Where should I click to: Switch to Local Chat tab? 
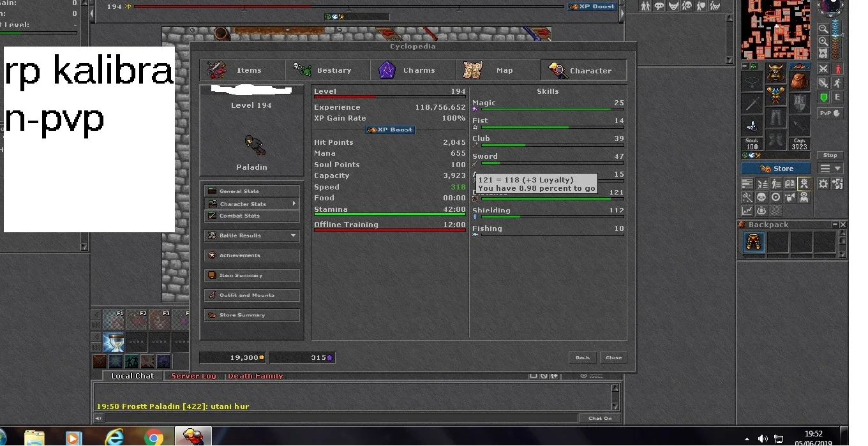tap(132, 376)
